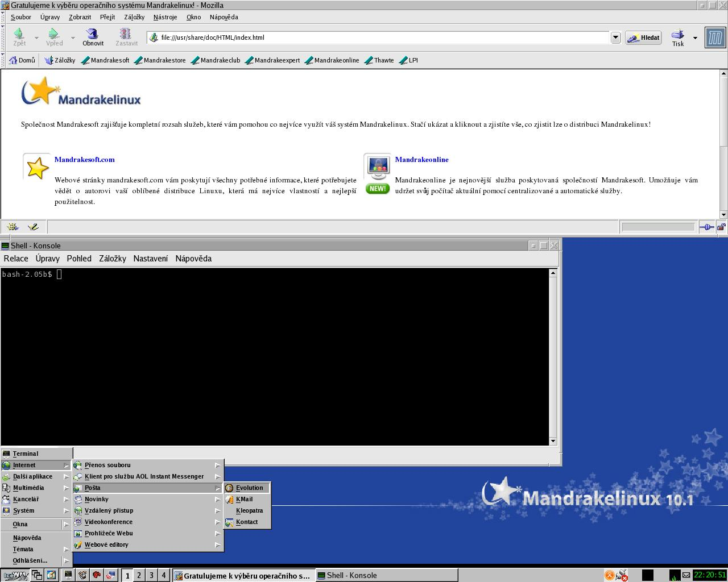The width and height of the screenshot is (728, 582).
Task: Open the IceWM start menu button
Action: 15,575
